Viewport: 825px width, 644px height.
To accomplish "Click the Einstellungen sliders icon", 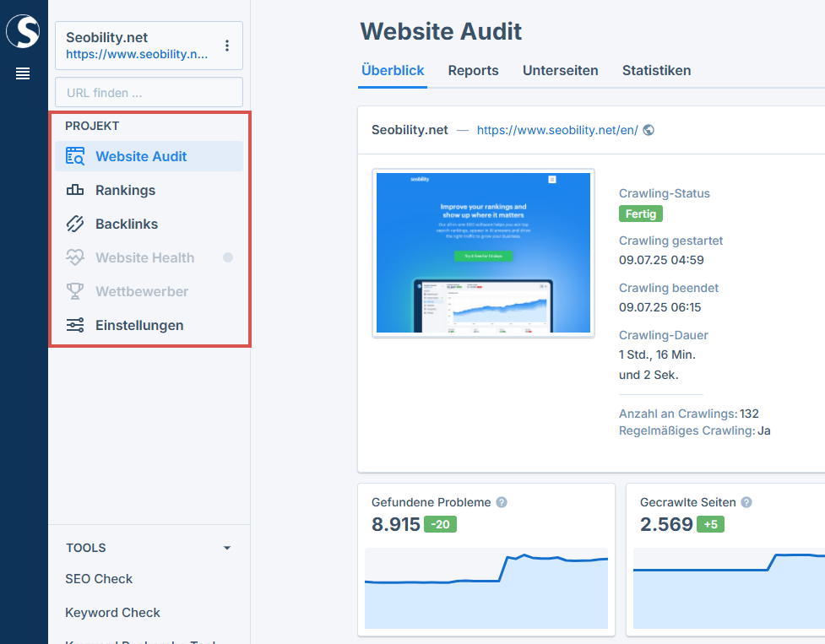I will (75, 326).
